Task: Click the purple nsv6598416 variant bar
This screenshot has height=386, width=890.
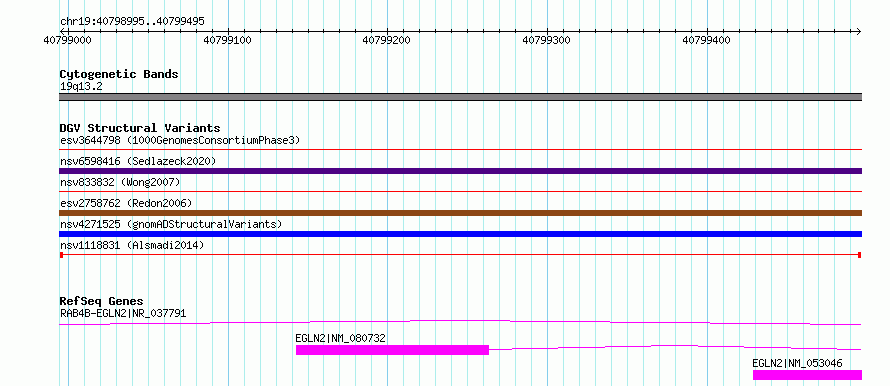Action: (x=460, y=171)
